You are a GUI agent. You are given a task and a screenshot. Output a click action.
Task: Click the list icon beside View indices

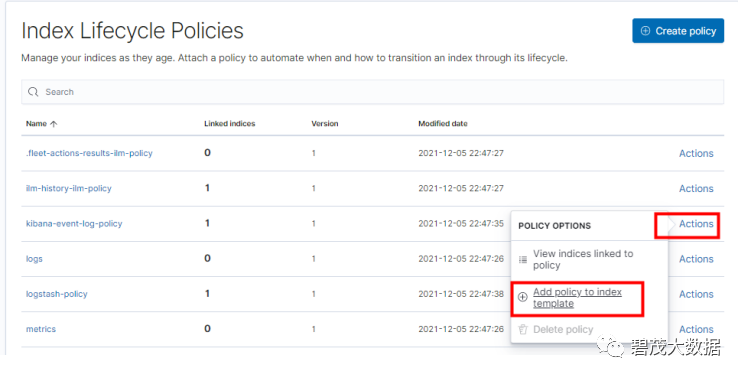pos(523,259)
